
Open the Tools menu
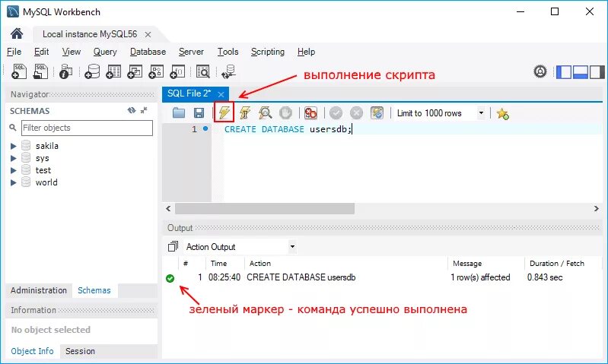[228, 52]
